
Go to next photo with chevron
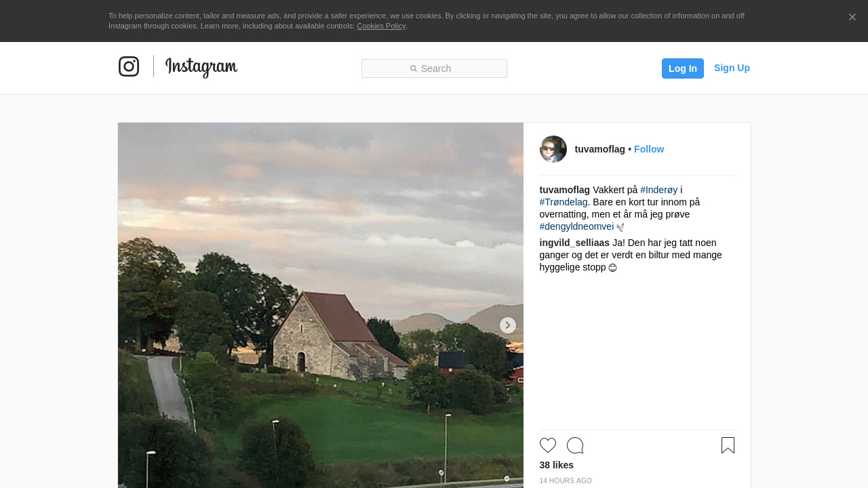(507, 325)
